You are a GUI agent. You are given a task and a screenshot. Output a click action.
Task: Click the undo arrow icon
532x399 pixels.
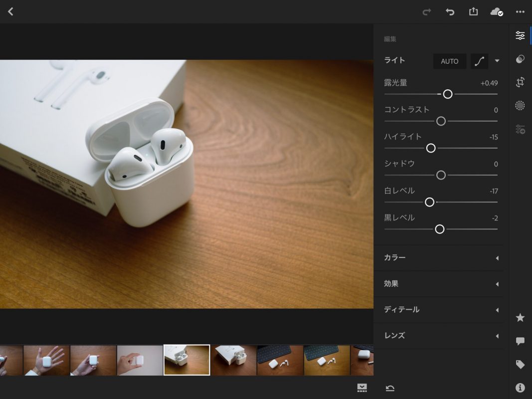pos(450,12)
